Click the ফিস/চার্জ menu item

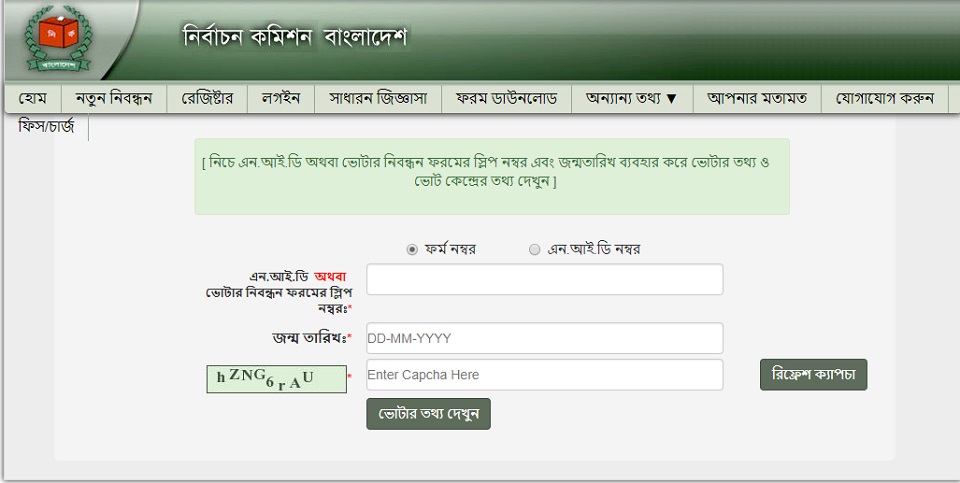pos(47,127)
